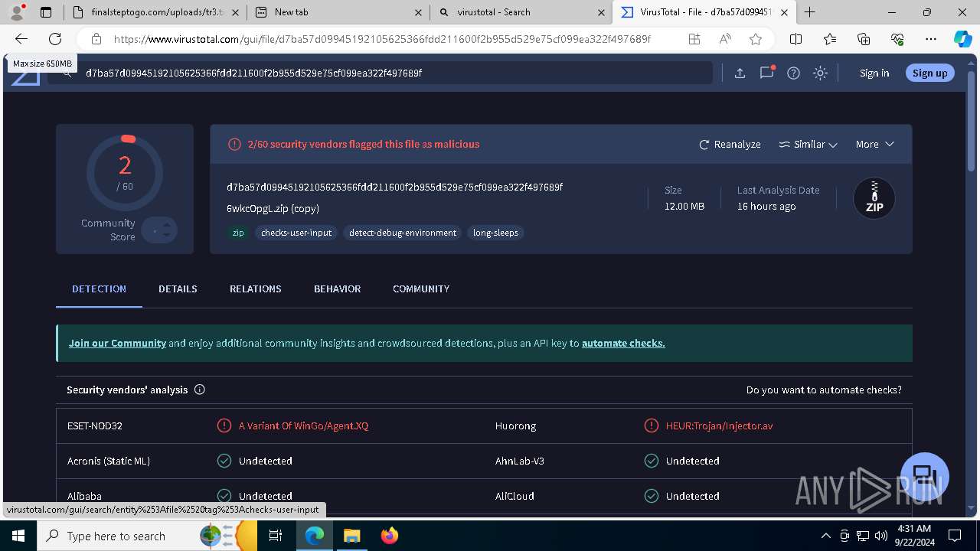Open the COMMUNITY tab

pyautogui.click(x=421, y=289)
